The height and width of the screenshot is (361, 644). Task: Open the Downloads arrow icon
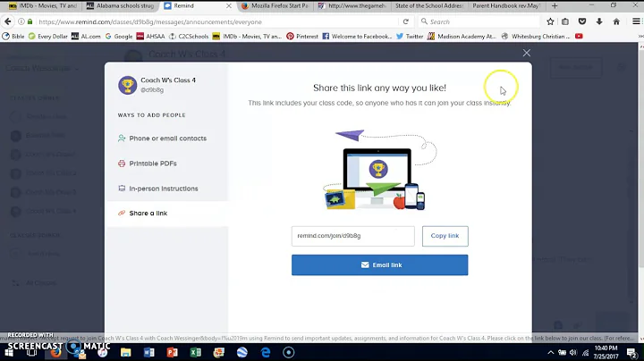pyautogui.click(x=598, y=21)
